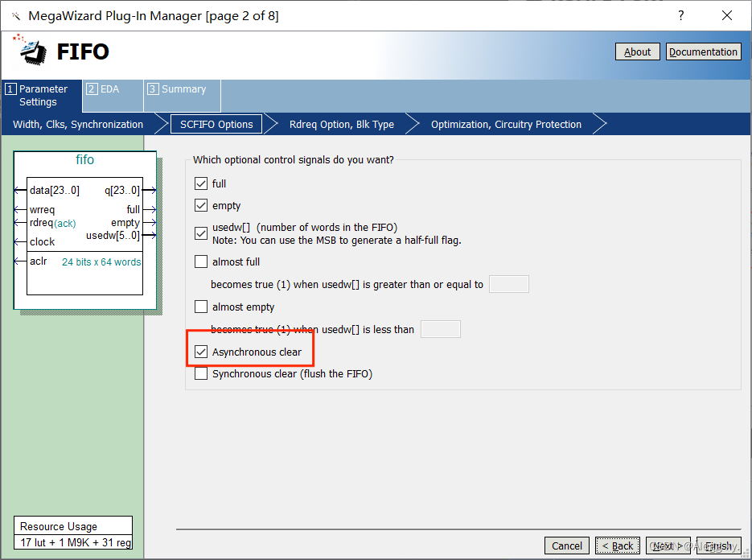
Task: Toggle the full signal checkbox
Action: pos(201,183)
